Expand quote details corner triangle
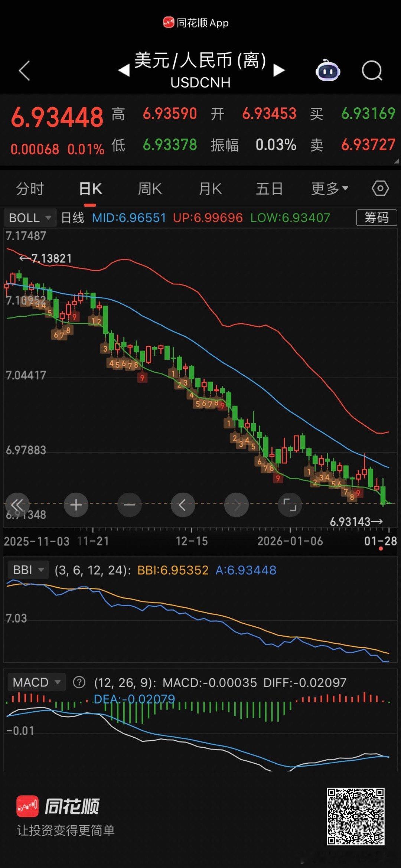This screenshot has width=401, height=868. [396, 161]
